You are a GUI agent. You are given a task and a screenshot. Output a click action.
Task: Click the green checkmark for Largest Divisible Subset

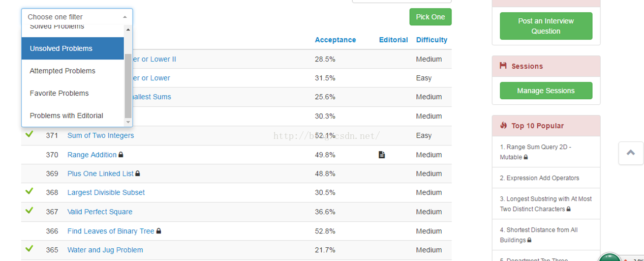coord(29,191)
